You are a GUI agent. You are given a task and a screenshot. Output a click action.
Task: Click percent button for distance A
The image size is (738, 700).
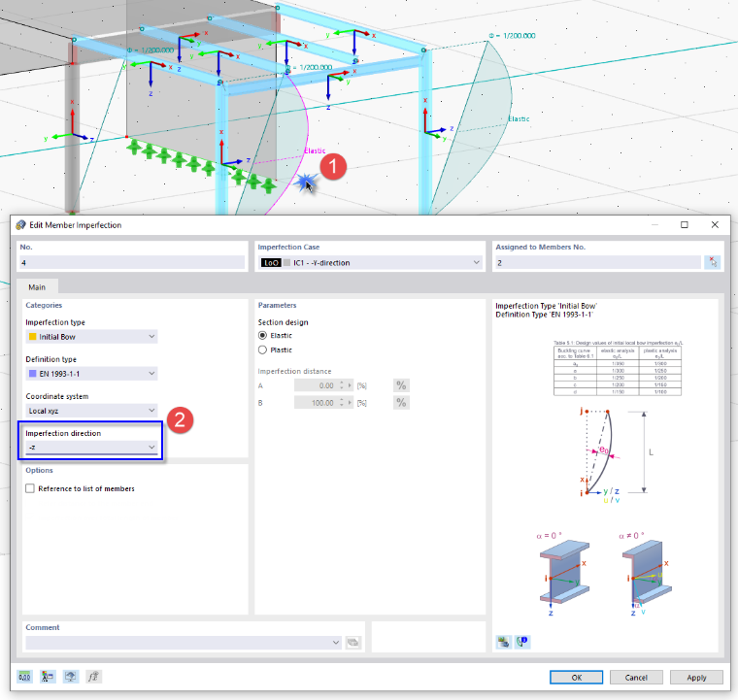401,385
